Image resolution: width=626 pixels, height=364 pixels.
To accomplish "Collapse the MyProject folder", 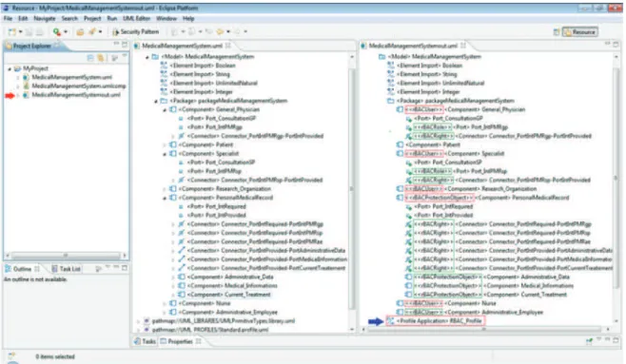I will pos(10,68).
